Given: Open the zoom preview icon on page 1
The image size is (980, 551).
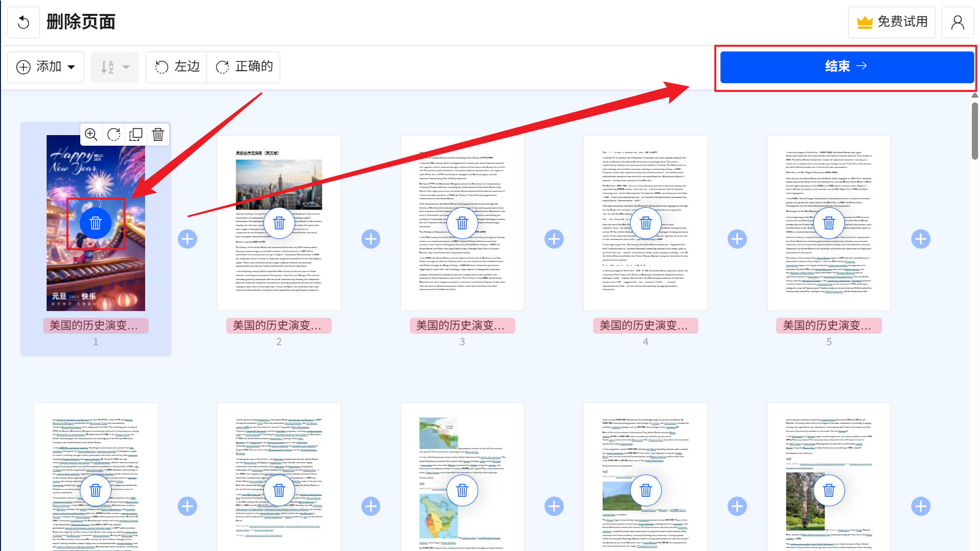Looking at the screenshot, I should point(91,135).
